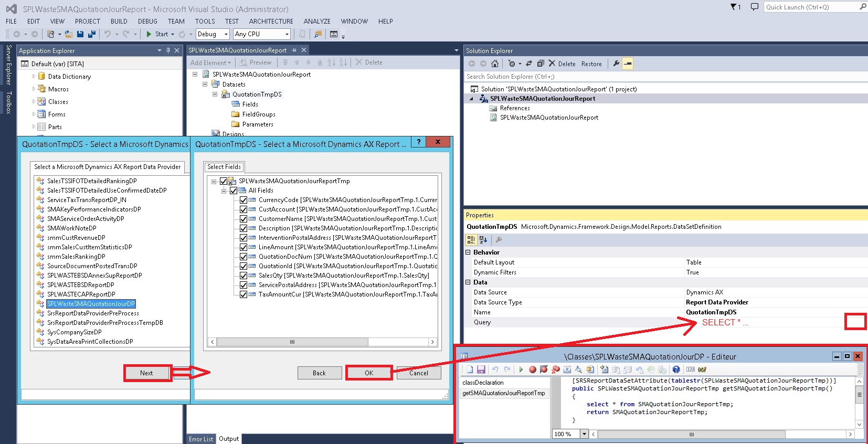
Task: Click Home icon in Solution Explorer
Action: (495, 64)
